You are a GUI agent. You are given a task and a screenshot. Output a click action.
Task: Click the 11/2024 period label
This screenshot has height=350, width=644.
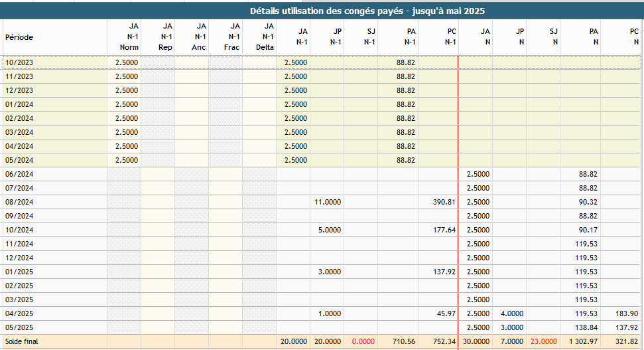point(19,244)
